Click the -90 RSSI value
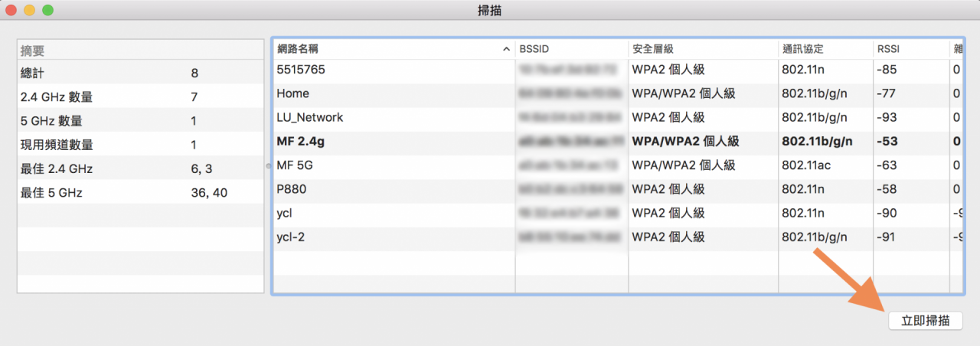980x346 pixels. point(887,212)
